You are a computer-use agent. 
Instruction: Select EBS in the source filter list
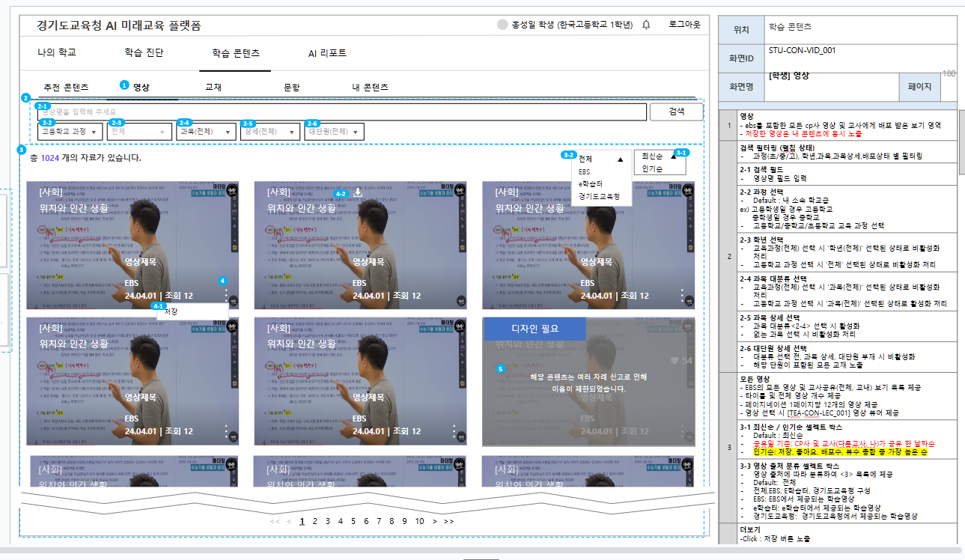(584, 171)
